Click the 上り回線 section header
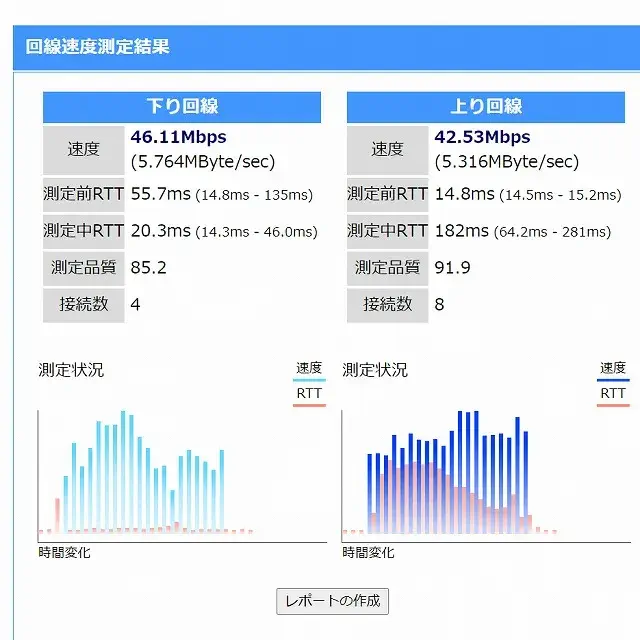Viewport: 640px width, 640px height. (486, 107)
